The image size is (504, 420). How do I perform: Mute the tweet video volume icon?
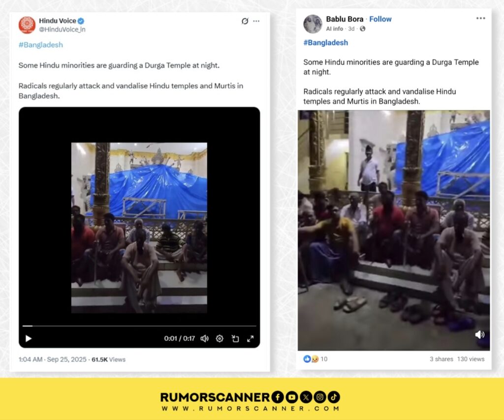[204, 339]
